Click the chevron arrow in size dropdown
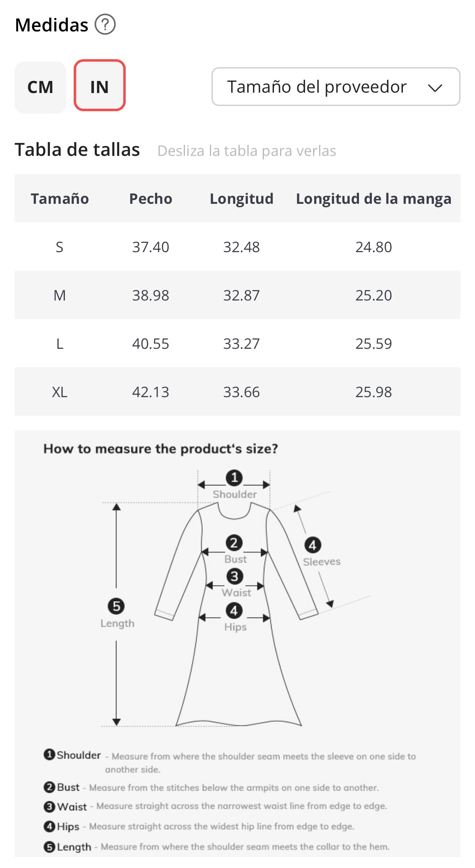 435,87
